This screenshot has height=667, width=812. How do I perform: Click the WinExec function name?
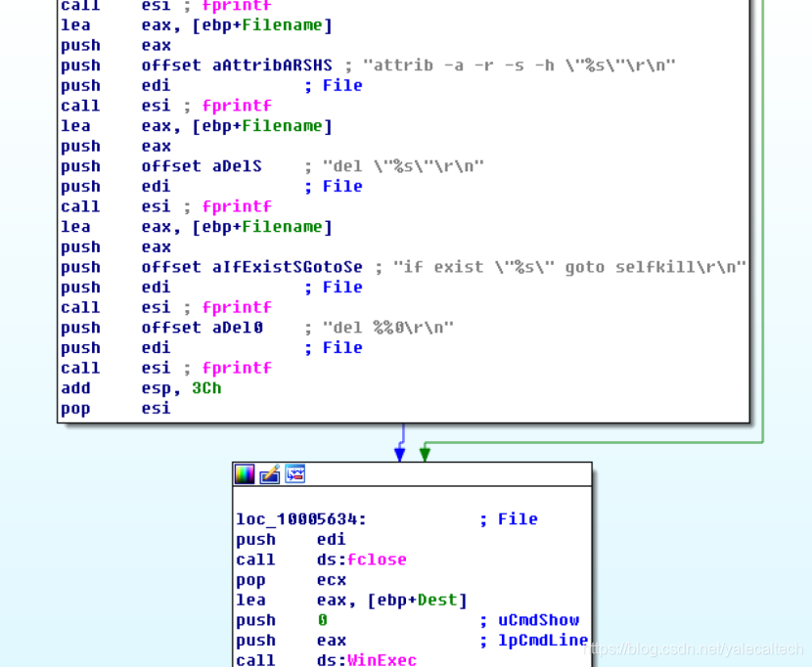pos(383,660)
